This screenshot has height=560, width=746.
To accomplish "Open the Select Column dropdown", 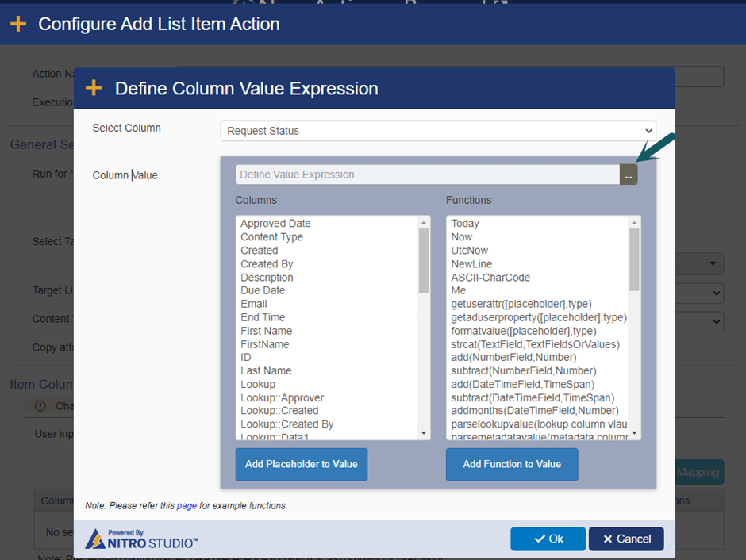I will [x=438, y=131].
